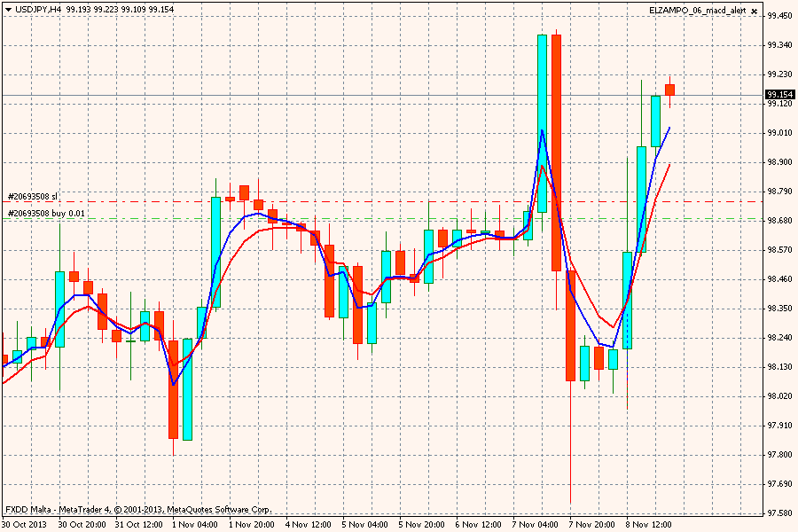Screen dimensions: 798x532
Task: Click the 97.580 level on the price axis
Action: coord(779,513)
